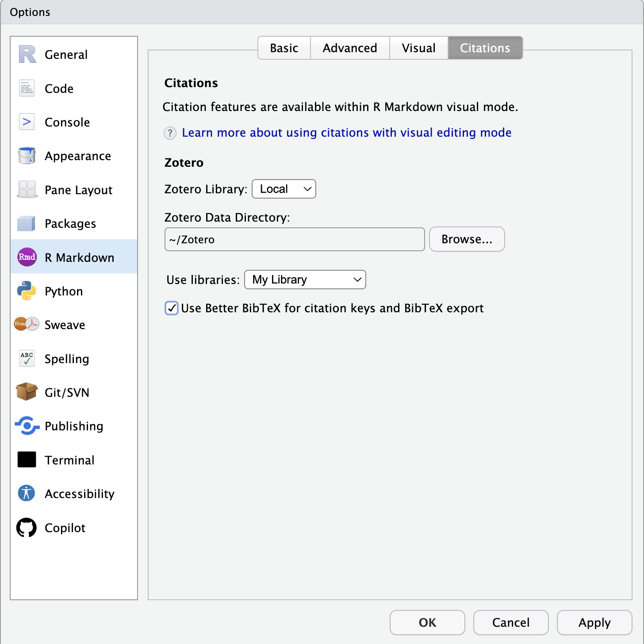Switch to the Visual tab
The image size is (644, 644).
coord(418,48)
